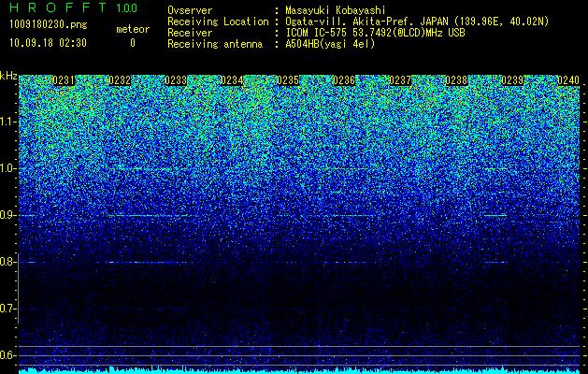588x374 pixels.
Task: Click the 0.7 frequency axis label
Action: 7,309
